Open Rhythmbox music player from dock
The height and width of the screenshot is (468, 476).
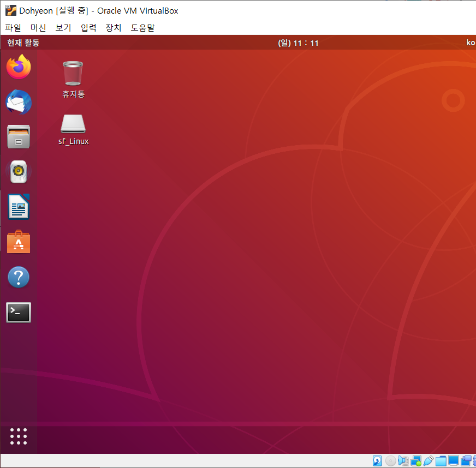point(19,172)
